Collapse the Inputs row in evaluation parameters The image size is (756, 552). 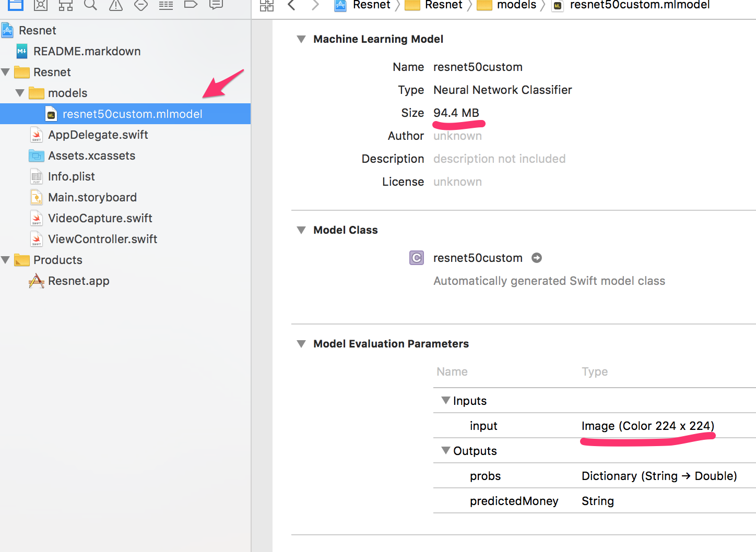[446, 400]
